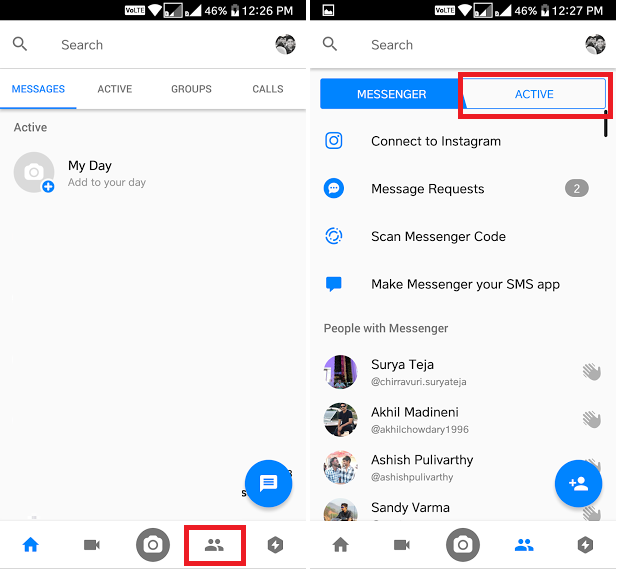Tap image notification icon in right status bar
The width and height of the screenshot is (617, 569).
point(328,11)
